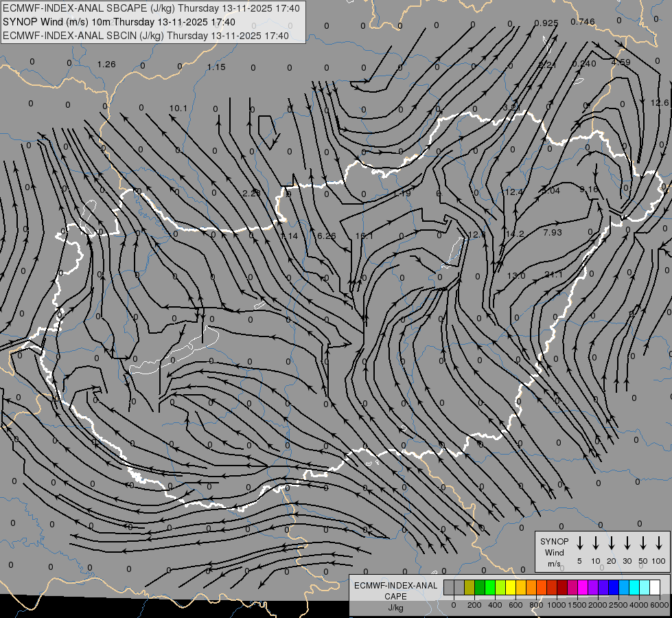Screen dimensions: 672x618
Task: Click the CAPE value 16.1 on map
Action: (364, 236)
